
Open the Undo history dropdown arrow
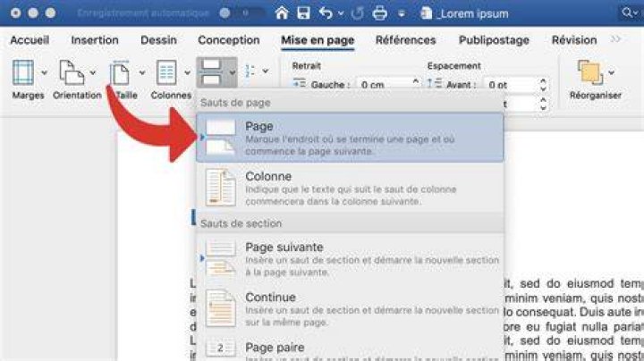point(341,13)
